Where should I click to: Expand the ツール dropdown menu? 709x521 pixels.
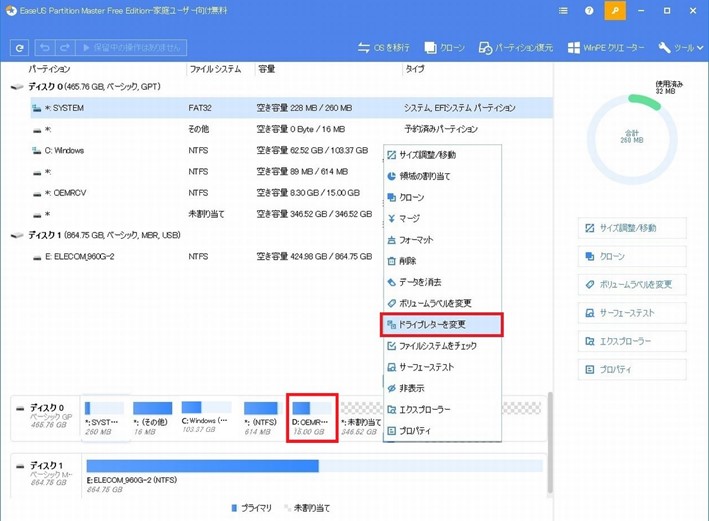pyautogui.click(x=681, y=47)
